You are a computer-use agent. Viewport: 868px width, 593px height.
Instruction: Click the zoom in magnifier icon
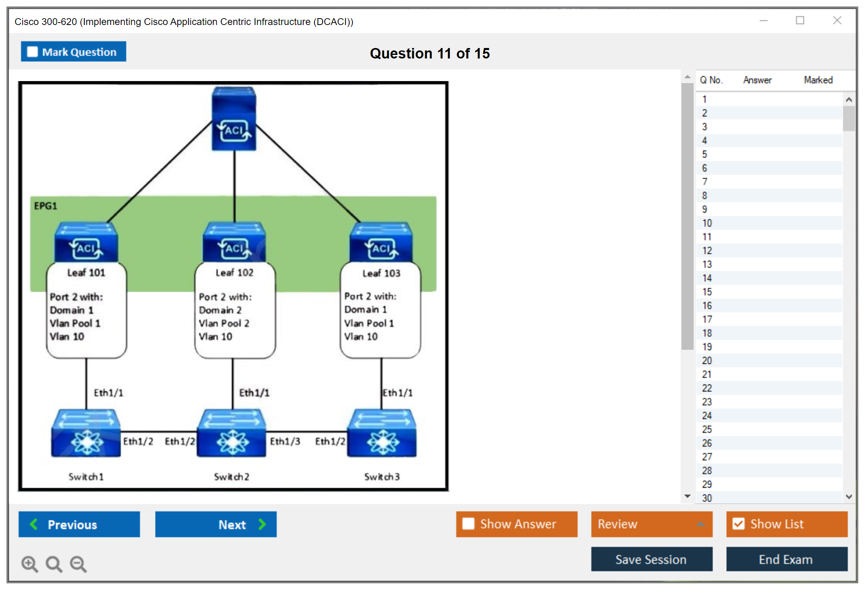tap(29, 564)
